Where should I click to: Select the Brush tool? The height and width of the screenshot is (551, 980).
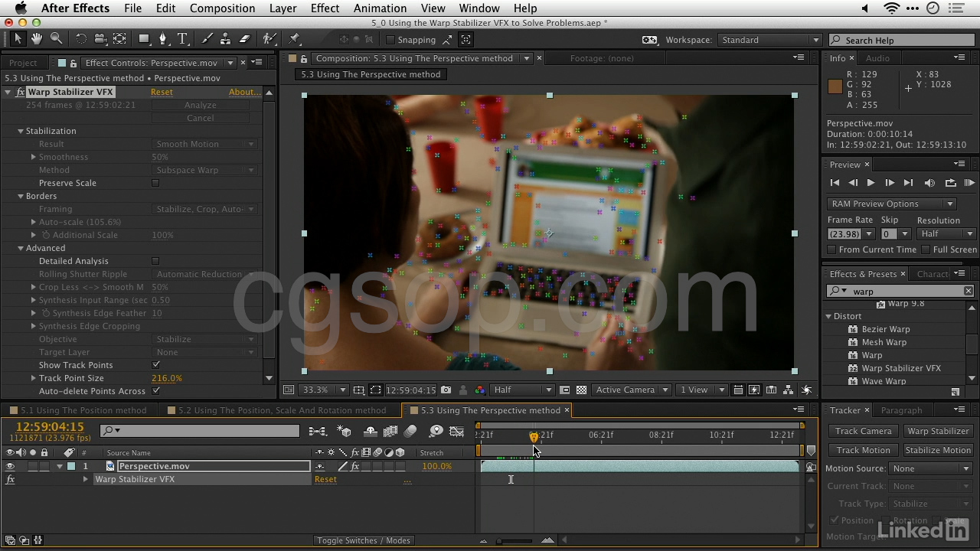[207, 39]
